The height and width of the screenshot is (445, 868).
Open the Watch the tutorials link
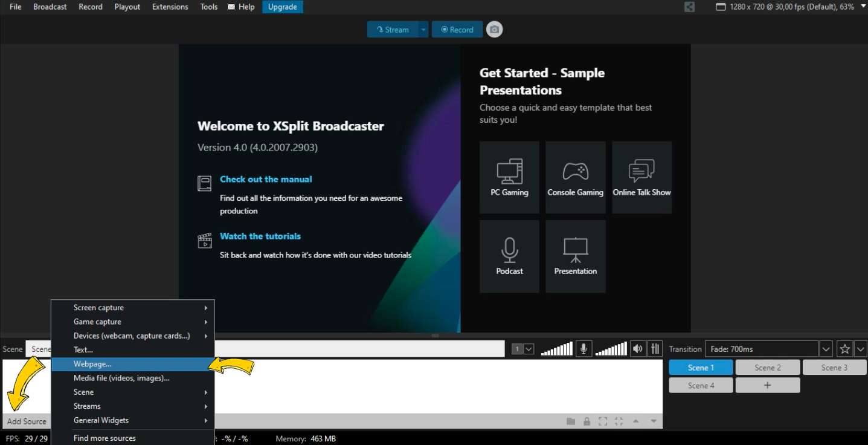click(260, 236)
